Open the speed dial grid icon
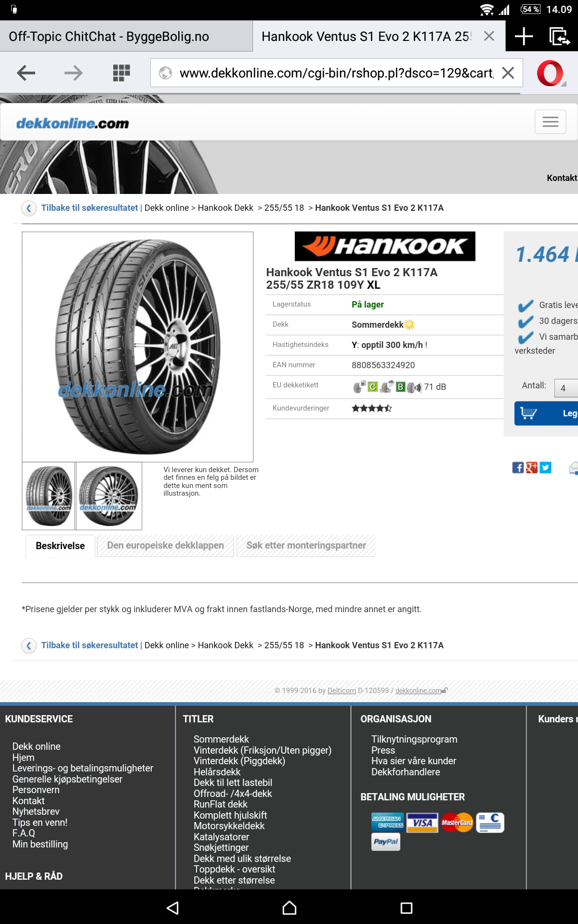 point(121,73)
